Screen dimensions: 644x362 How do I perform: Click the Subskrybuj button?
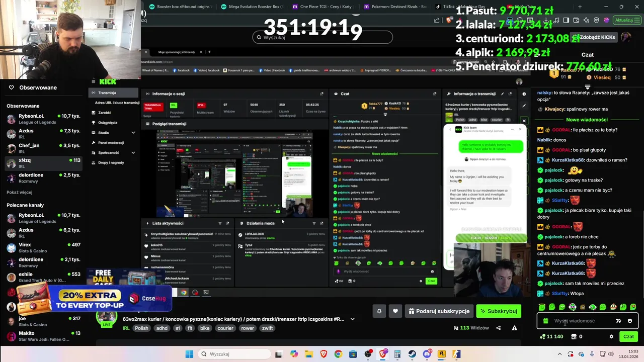pos(499,311)
